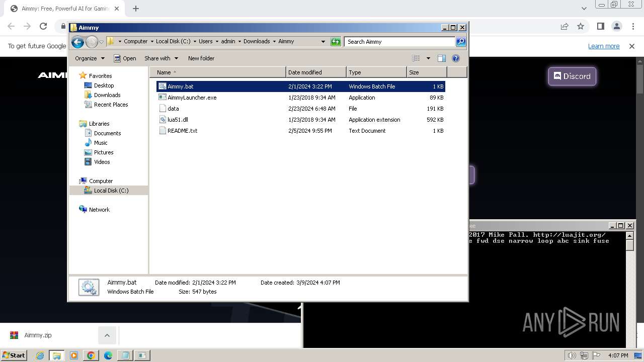The height and width of the screenshot is (362, 644).
Task: Open Explorer help icon
Action: point(456,58)
